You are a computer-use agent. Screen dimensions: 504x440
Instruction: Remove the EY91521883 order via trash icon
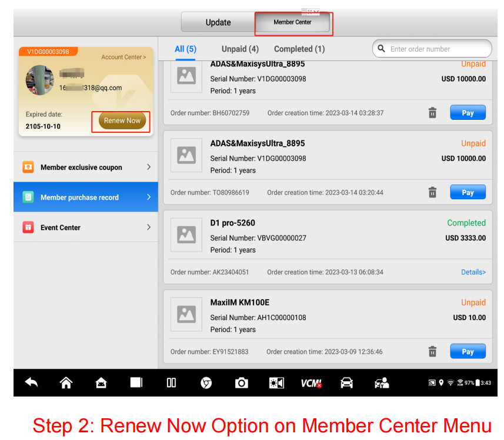point(432,351)
